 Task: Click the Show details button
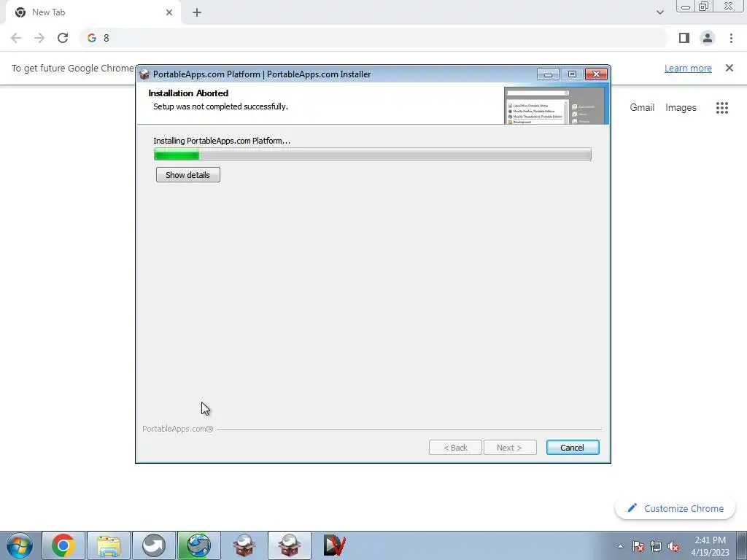tap(187, 175)
